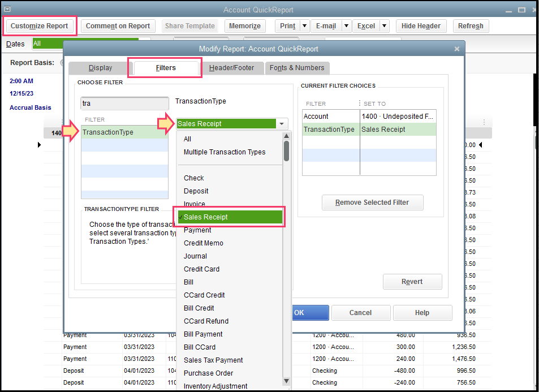Image resolution: width=539 pixels, height=392 pixels.
Task: Open the Sales Receipt combo box arrow
Action: tap(282, 124)
